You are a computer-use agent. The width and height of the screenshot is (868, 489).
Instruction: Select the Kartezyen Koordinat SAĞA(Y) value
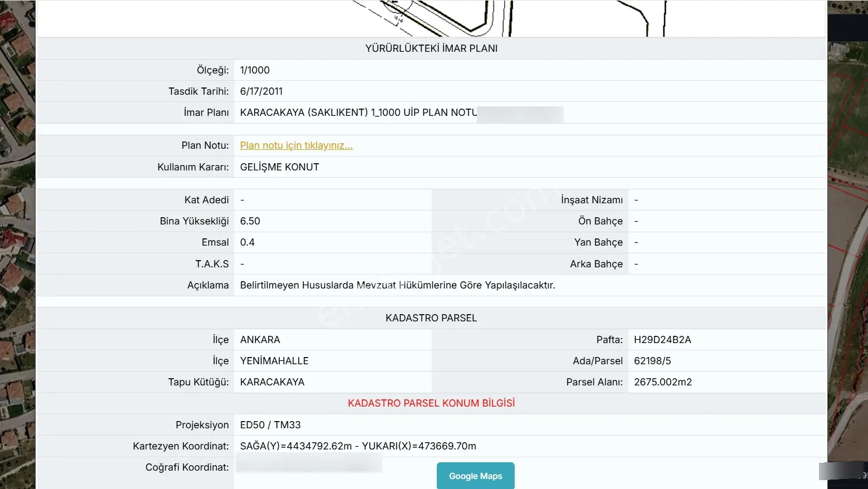[x=358, y=446]
